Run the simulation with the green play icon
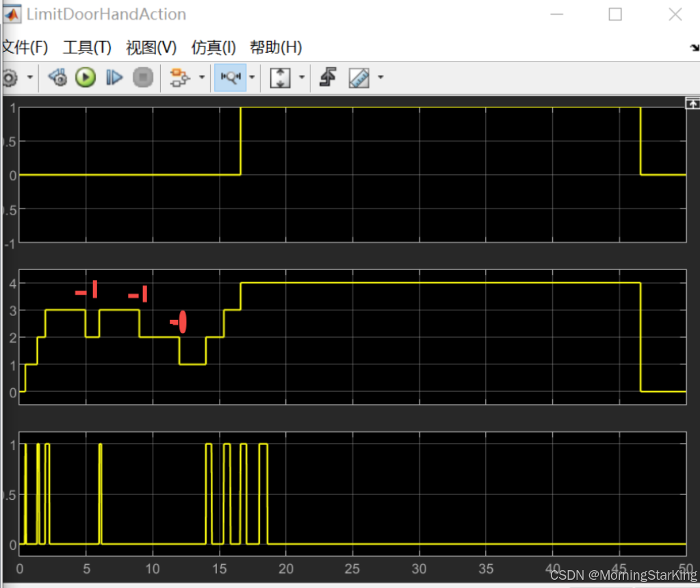 click(x=85, y=77)
